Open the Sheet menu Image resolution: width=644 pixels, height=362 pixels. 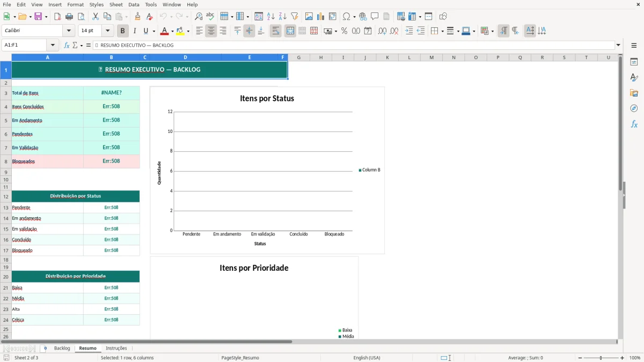point(116,4)
